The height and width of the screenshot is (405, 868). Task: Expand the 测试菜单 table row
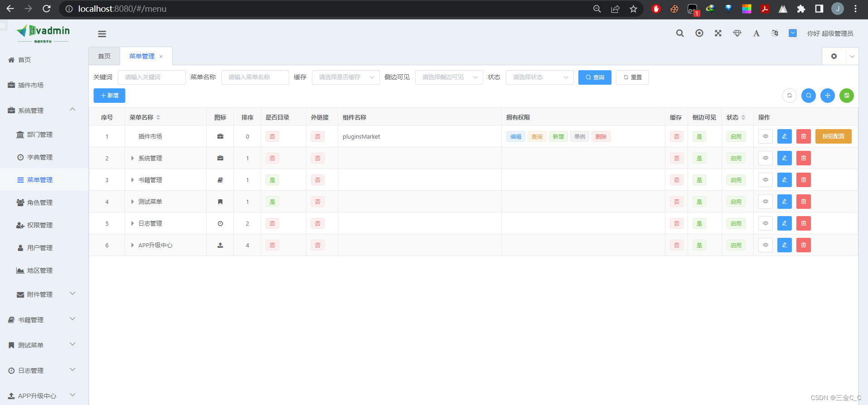pyautogui.click(x=132, y=202)
